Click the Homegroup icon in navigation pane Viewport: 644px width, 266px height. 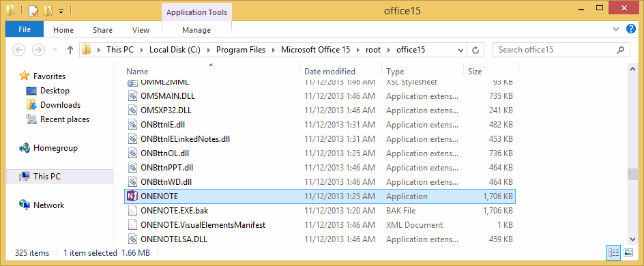click(x=25, y=148)
